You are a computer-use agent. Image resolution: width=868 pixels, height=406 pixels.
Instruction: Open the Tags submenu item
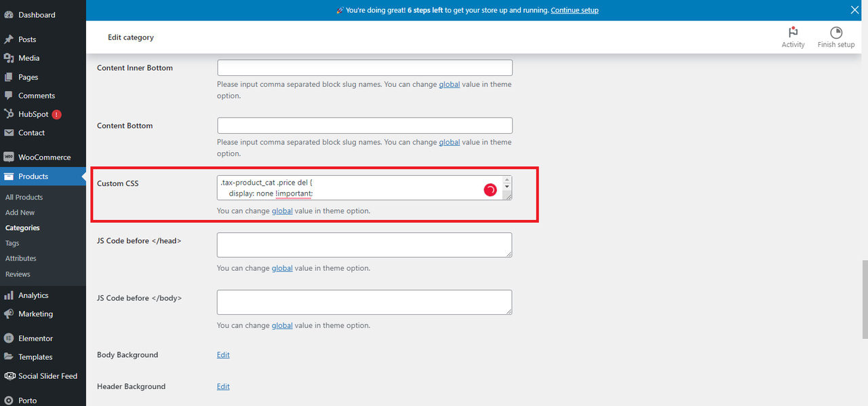pyautogui.click(x=12, y=243)
